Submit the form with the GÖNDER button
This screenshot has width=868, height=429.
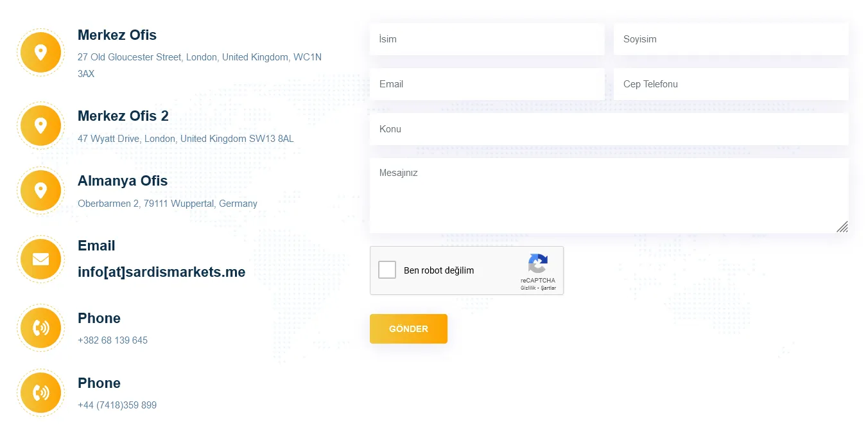click(x=408, y=329)
